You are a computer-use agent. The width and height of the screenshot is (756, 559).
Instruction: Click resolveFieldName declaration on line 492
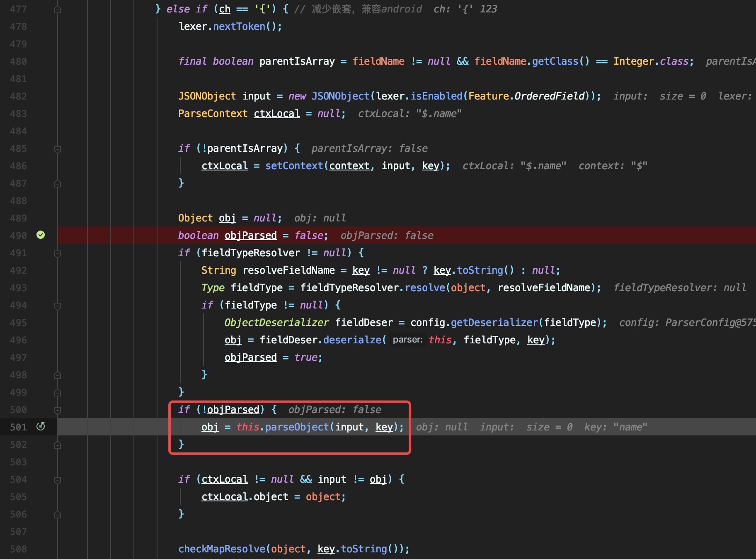288,270
